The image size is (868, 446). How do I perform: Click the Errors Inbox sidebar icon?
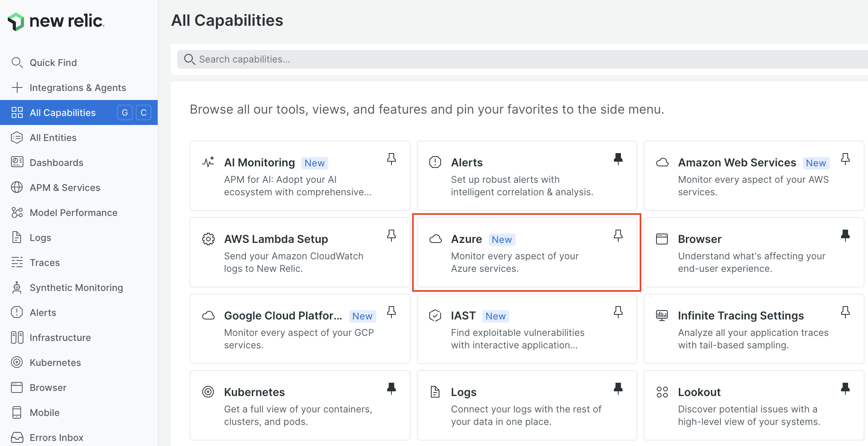pyautogui.click(x=17, y=437)
